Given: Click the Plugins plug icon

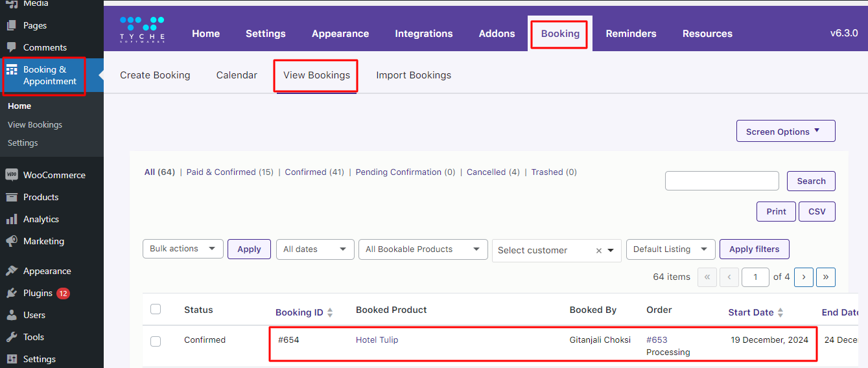Looking at the screenshot, I should [x=12, y=293].
